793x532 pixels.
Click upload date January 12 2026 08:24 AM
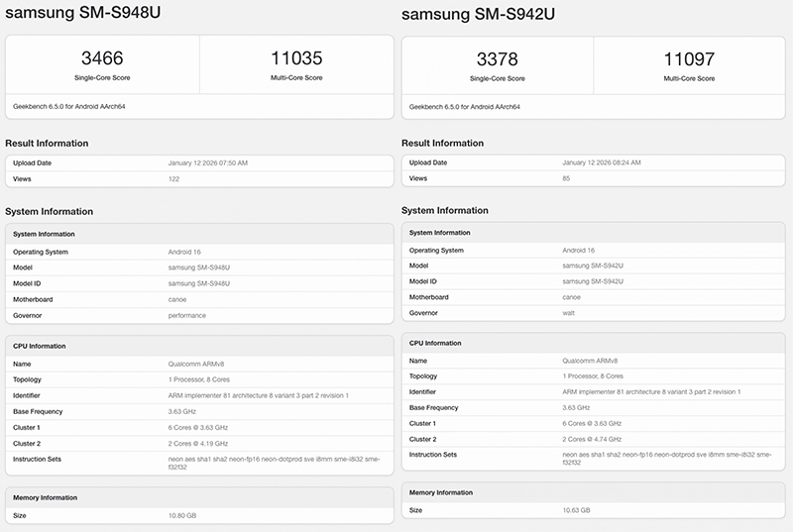coord(603,162)
